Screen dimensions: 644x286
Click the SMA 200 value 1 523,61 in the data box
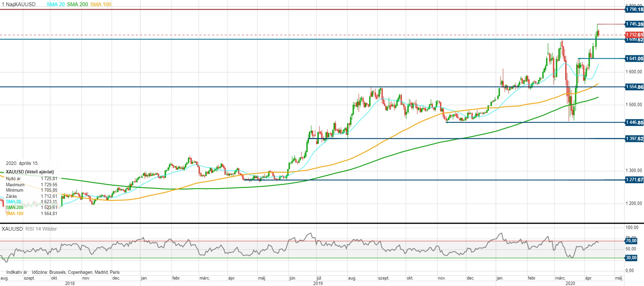pos(49,207)
